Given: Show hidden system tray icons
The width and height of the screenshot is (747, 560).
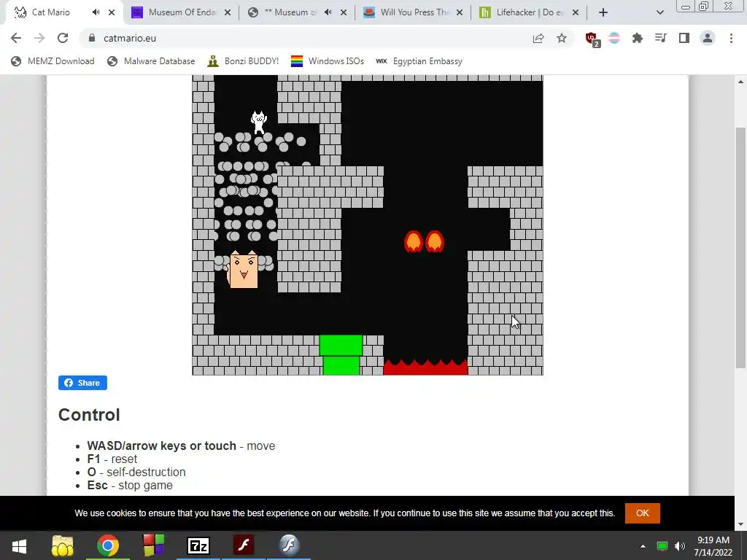Looking at the screenshot, I should point(643,546).
